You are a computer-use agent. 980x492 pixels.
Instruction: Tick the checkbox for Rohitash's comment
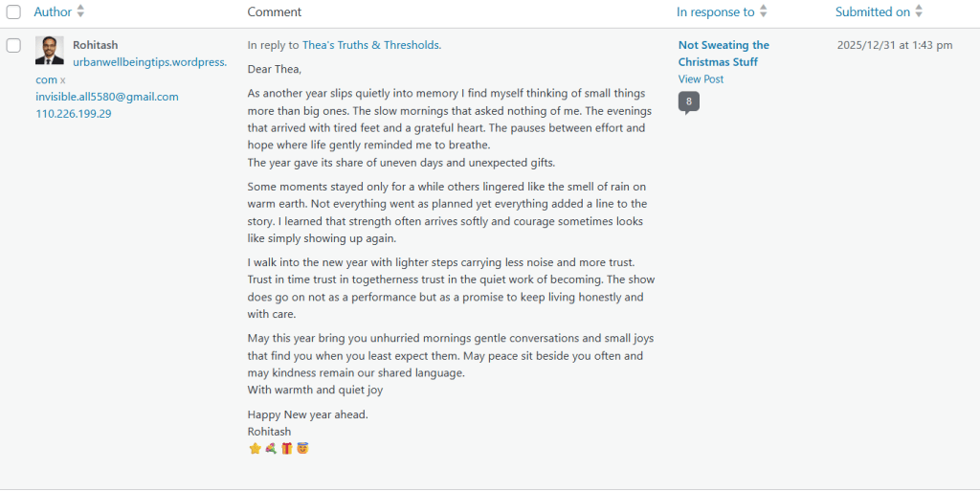click(13, 45)
